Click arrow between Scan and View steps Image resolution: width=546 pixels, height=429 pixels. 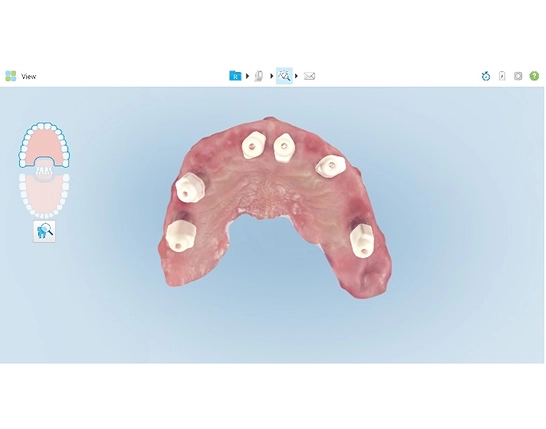tap(272, 76)
